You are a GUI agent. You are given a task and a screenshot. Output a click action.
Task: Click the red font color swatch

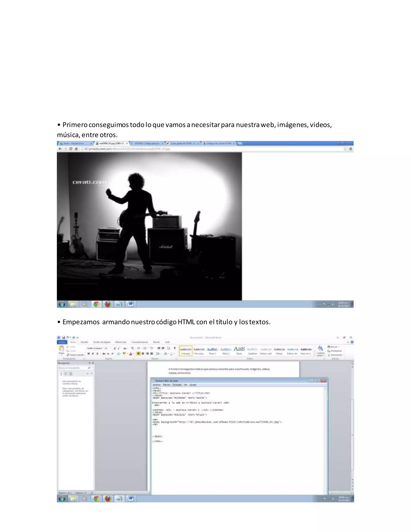pyautogui.click(x=131, y=354)
